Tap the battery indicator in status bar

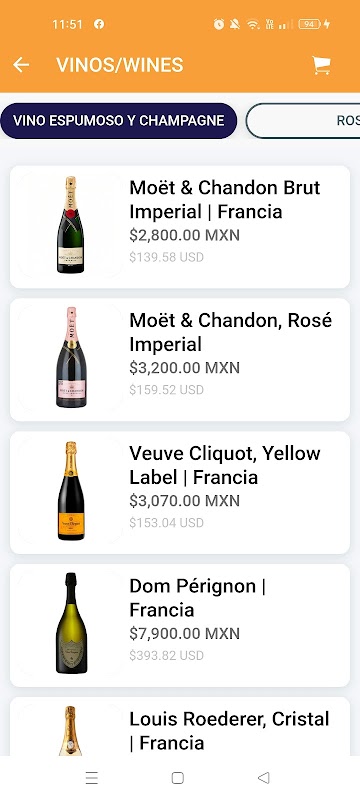click(310, 24)
